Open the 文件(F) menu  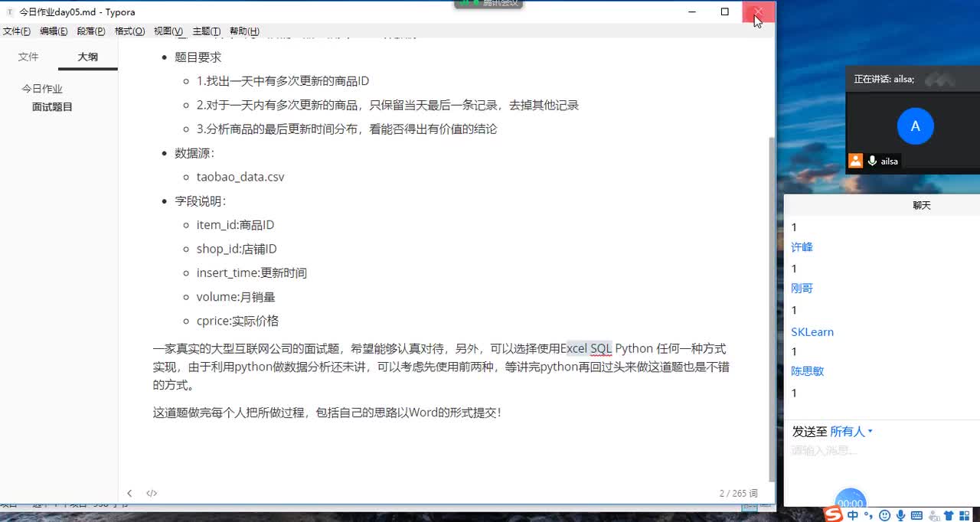[16, 31]
